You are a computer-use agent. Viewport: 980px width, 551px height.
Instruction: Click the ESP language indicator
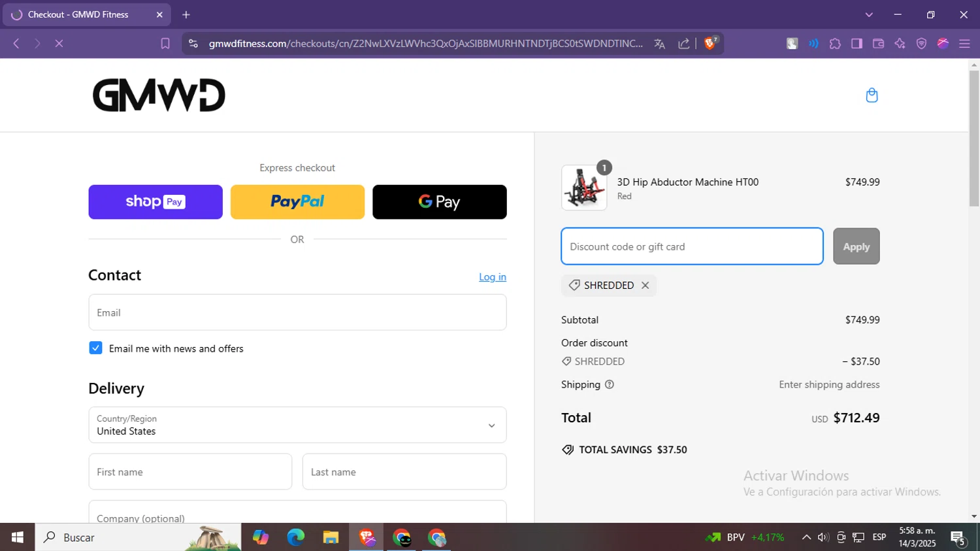pyautogui.click(x=879, y=537)
